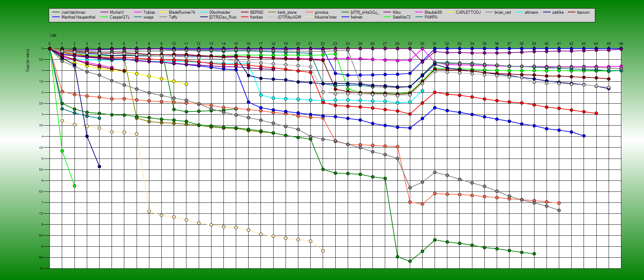Select Taffy legend entry
Screen dimensions: 644x280
tap(173, 17)
